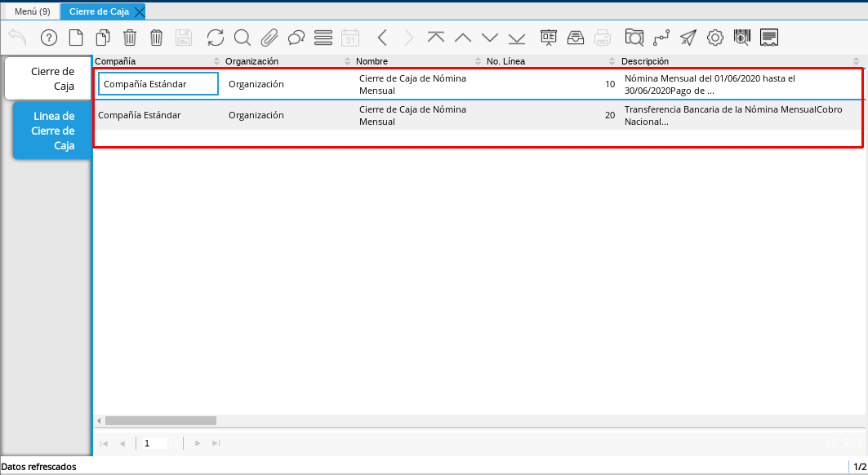The image size is (868, 475).
Task: Click the Copy record icon
Action: pos(103,38)
